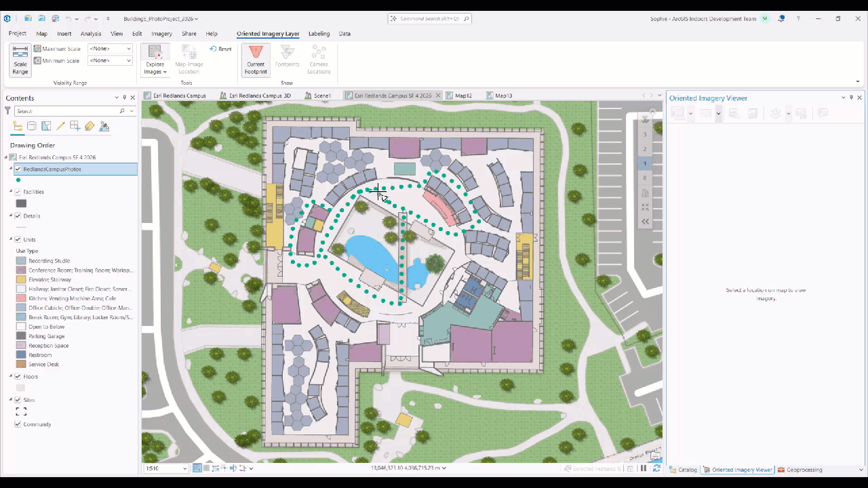
Task: Select List By Data Source icon
Action: 32,126
